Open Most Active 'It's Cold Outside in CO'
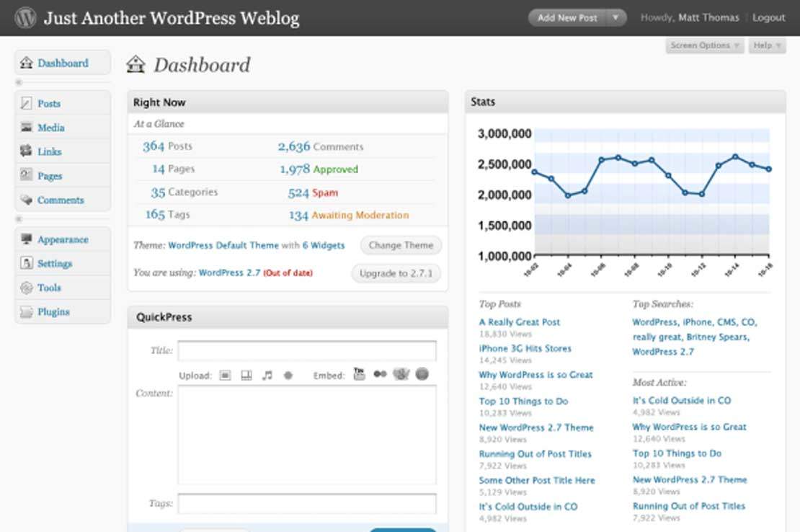The width and height of the screenshot is (800, 532). (682, 400)
